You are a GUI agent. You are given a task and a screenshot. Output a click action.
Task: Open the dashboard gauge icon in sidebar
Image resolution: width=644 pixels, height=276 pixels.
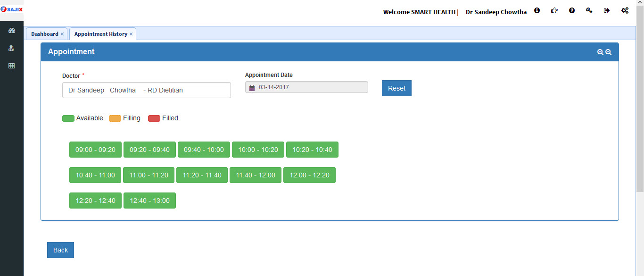(x=12, y=31)
